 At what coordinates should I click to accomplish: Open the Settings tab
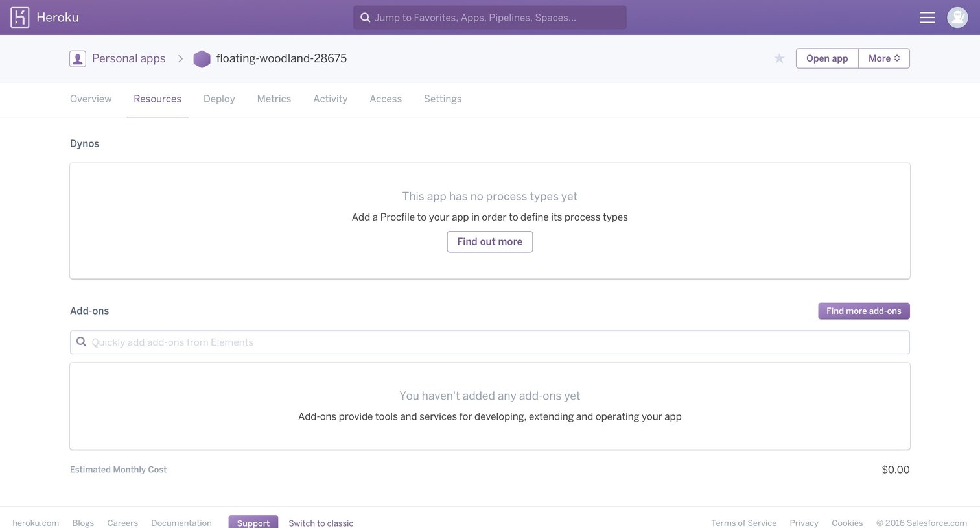coord(443,99)
